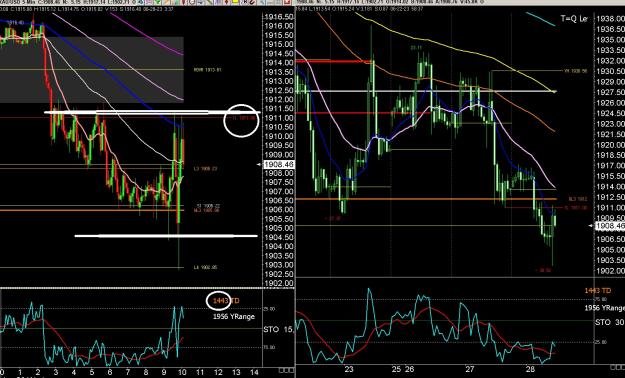
Task: Click the 1908.46 current price tag on right chart
Action: point(610,226)
